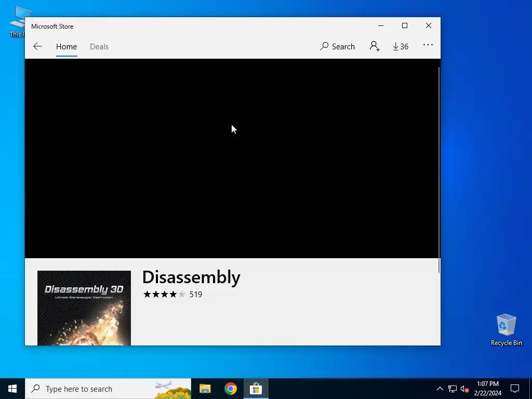This screenshot has width=532, height=399.
Task: Select the This PC desktop icon
Action: 17,21
